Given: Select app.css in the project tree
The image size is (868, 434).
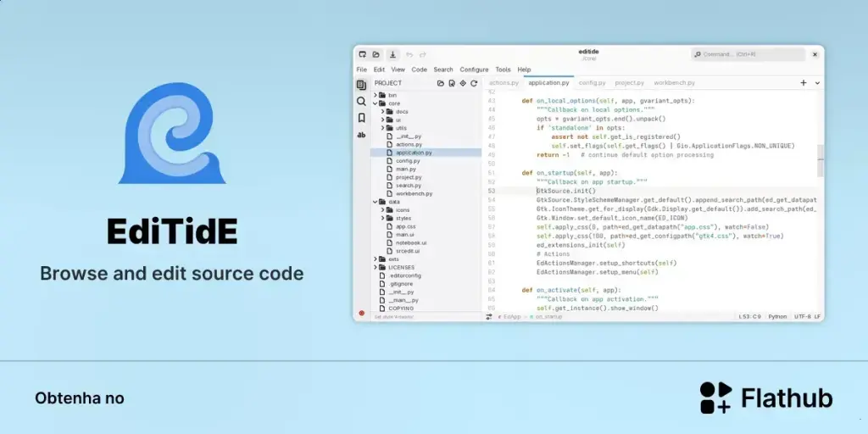Looking at the screenshot, I should pos(406,226).
